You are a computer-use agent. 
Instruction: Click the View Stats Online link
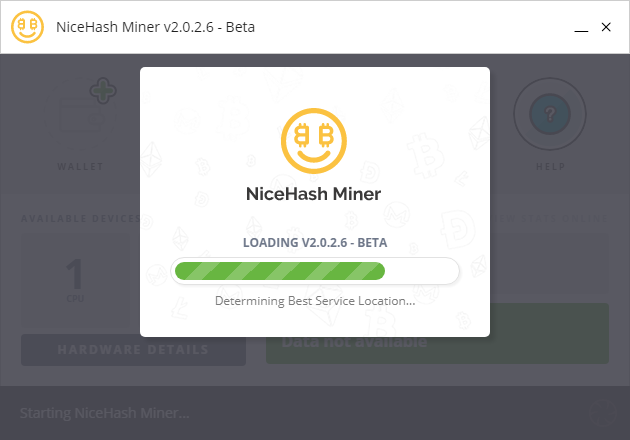coord(550,219)
